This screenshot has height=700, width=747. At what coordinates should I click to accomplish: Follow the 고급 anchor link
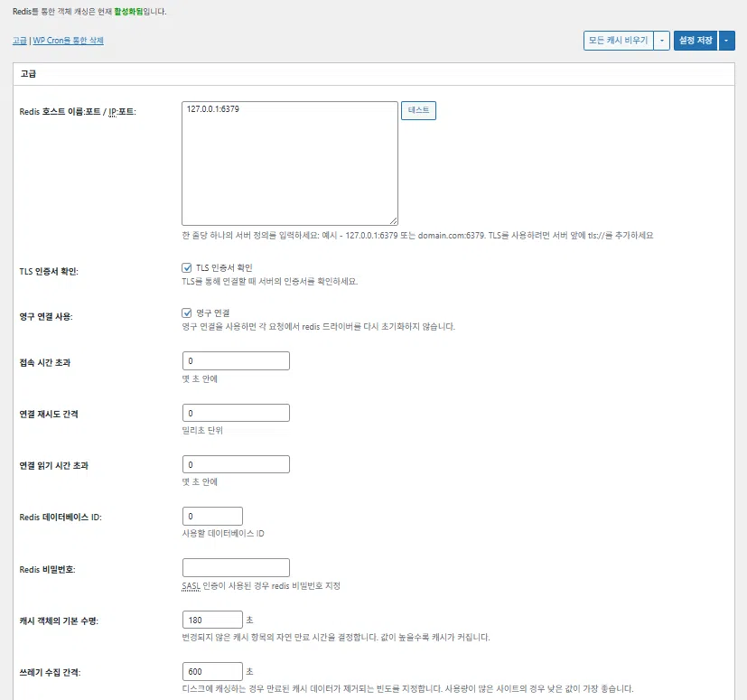(20, 41)
